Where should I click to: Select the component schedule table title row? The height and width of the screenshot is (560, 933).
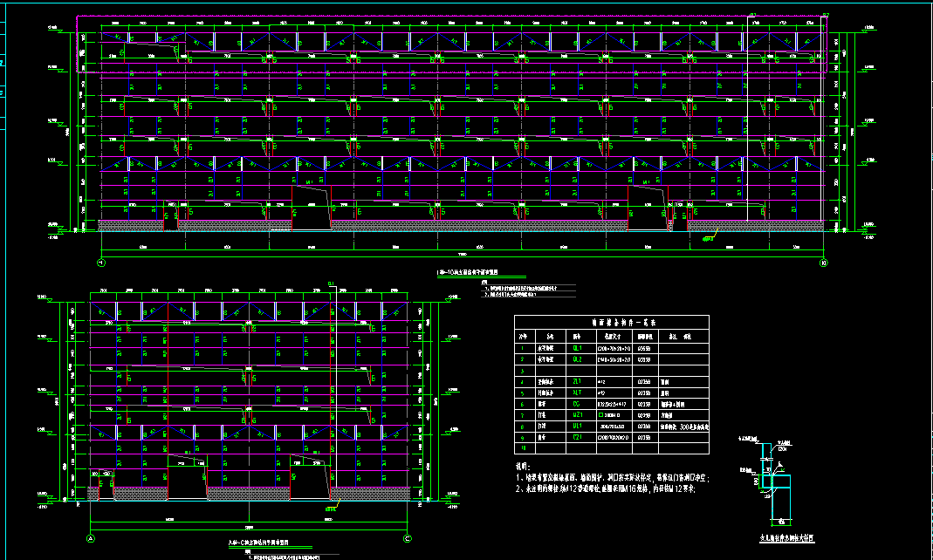click(612, 321)
